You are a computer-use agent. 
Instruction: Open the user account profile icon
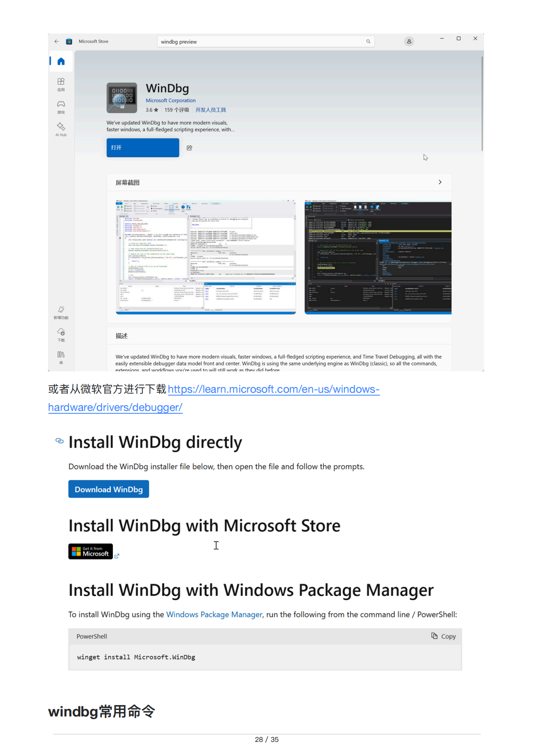[409, 42]
